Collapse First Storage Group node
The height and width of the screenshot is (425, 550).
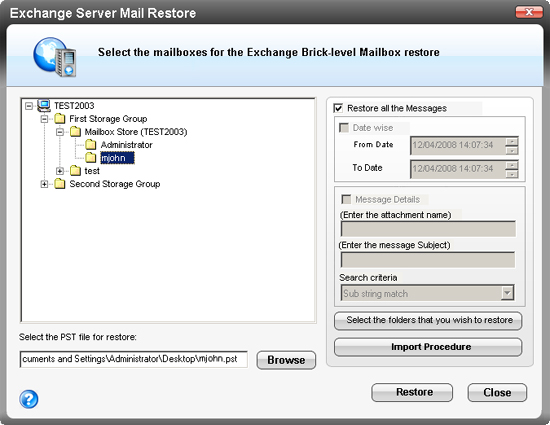44,119
